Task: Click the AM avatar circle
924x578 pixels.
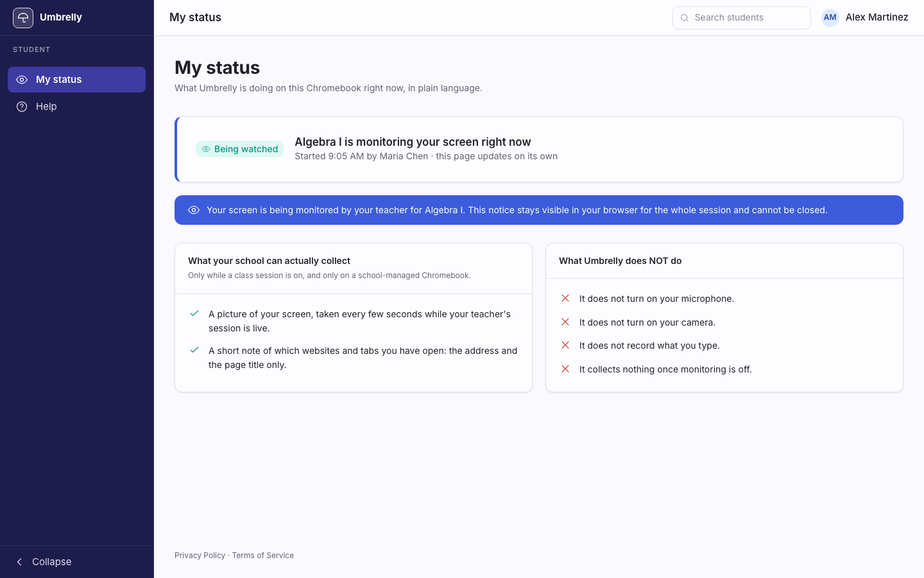Action: (x=830, y=18)
